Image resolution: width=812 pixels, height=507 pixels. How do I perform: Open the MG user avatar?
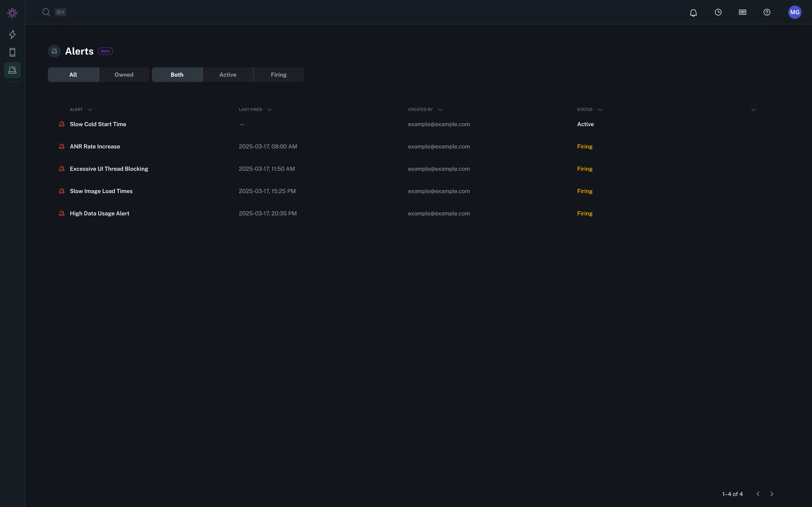pos(795,12)
